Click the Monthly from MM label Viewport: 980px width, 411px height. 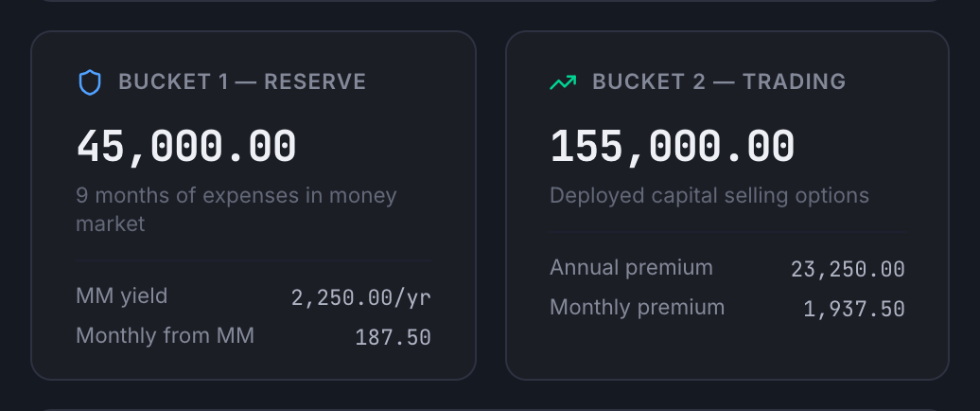(x=165, y=336)
